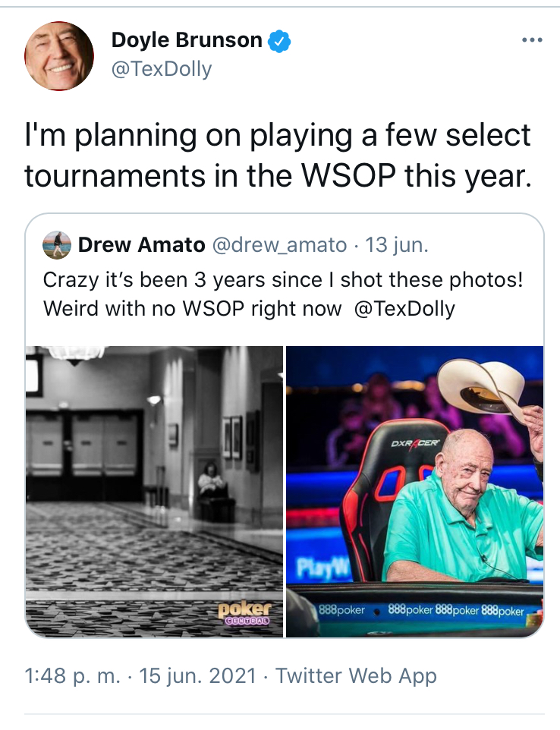Open the photo of man tipping hat
560x730 pixels.
[415, 491]
